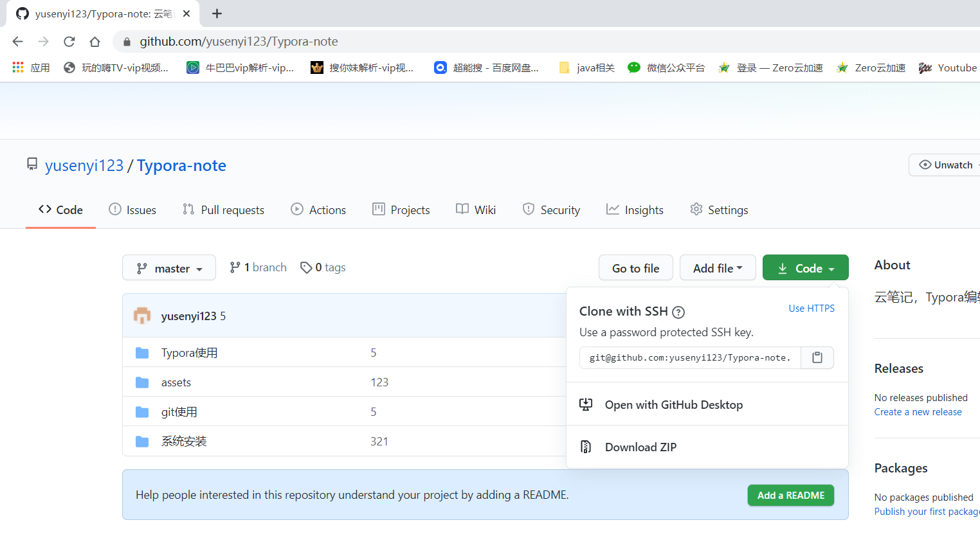The image size is (980, 538).
Task: Open the 系统安装 folder
Action: (x=184, y=442)
